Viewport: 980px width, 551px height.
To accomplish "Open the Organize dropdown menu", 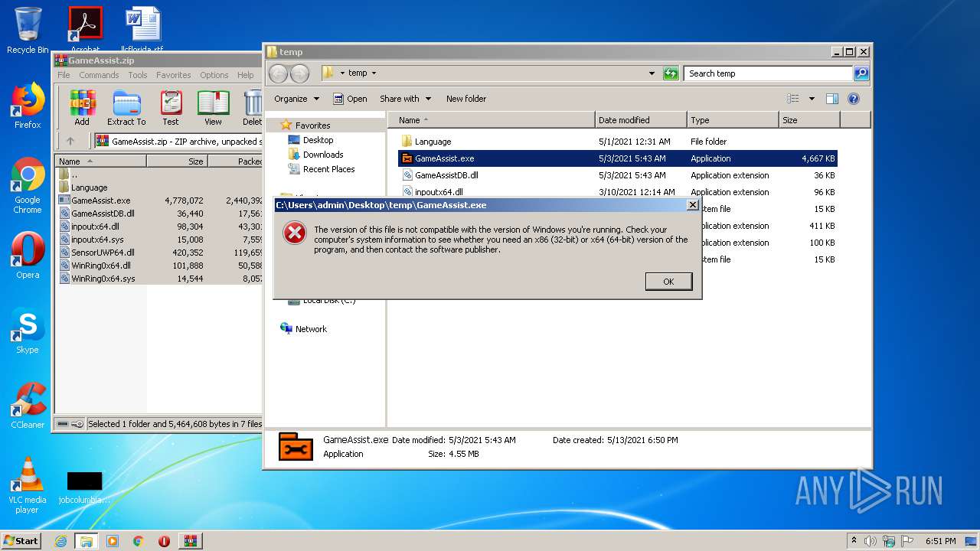I will [x=296, y=99].
